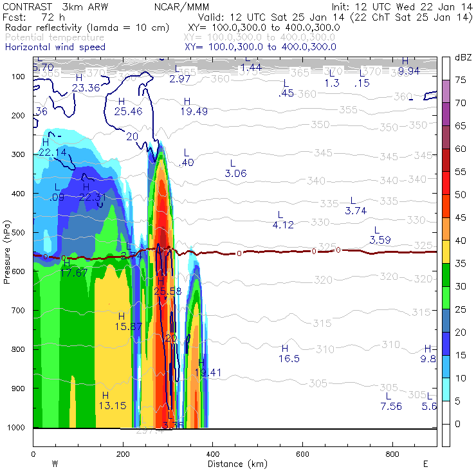476x476 pixels.
Task: Select the 'Pressure (hPa)' vertical axis title
Action: point(6,252)
